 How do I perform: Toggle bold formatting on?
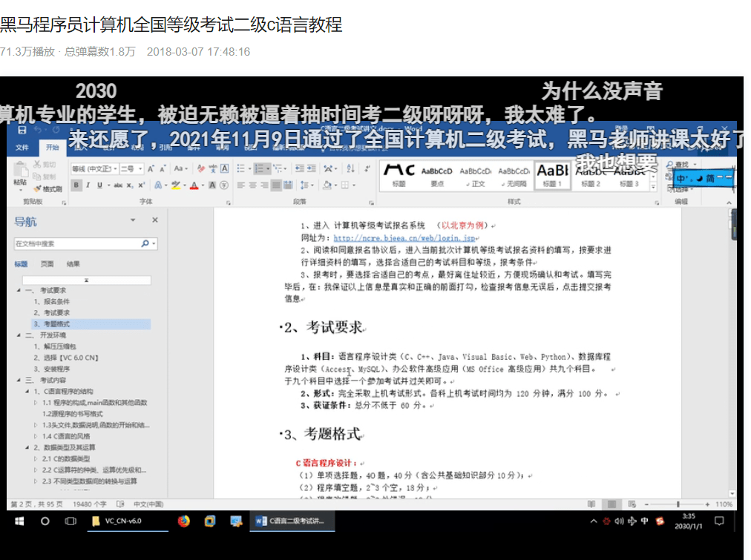[x=74, y=185]
